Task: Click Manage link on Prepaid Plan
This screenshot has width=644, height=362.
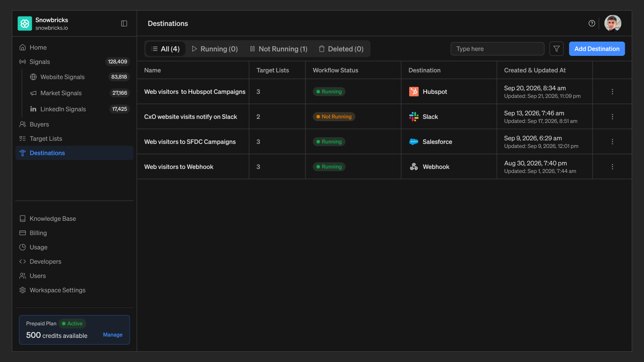Action: [x=113, y=335]
